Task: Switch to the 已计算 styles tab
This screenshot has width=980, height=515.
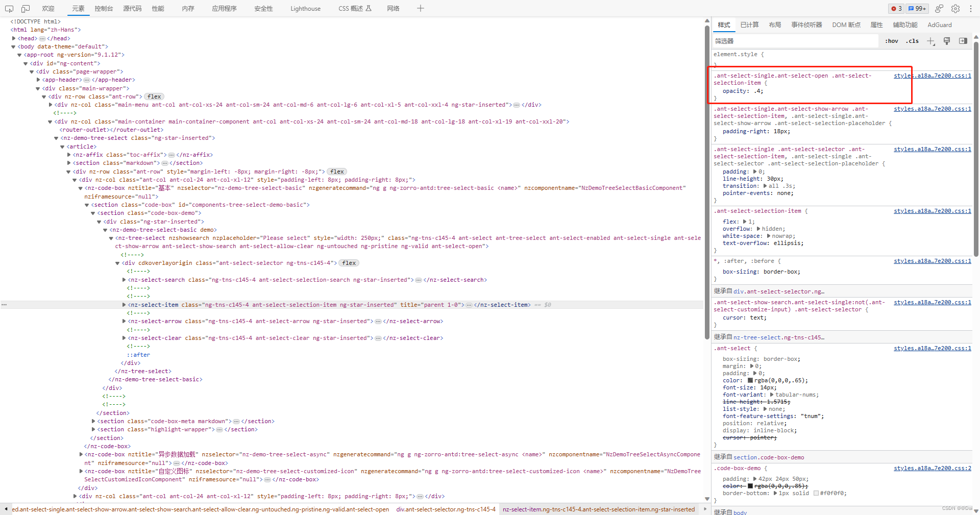Action: coord(749,24)
